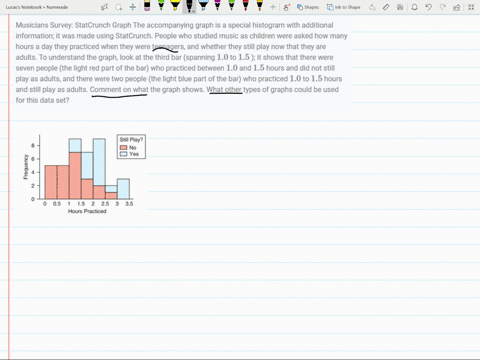Click the 'What other' underlined text

(x=224, y=90)
